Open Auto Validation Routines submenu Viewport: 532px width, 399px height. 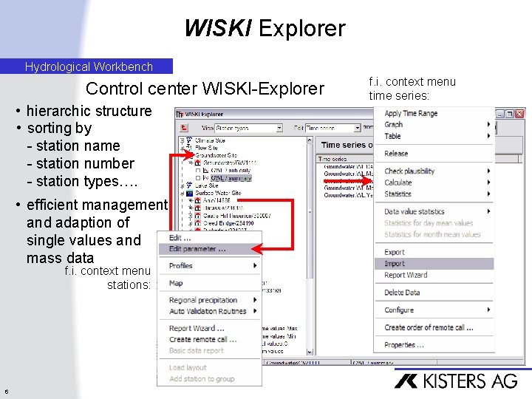click(x=210, y=311)
